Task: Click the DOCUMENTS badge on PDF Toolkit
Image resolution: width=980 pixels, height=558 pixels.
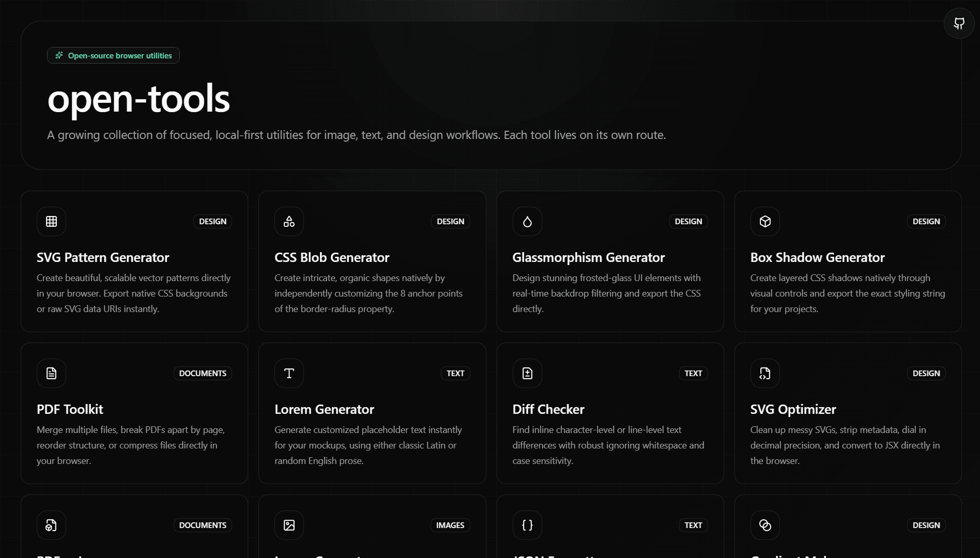Action: (202, 373)
